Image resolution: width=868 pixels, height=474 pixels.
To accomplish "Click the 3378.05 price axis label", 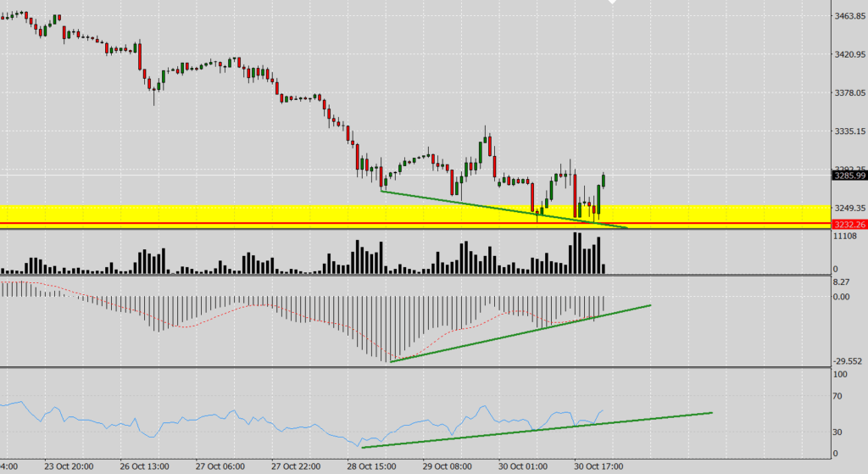I will point(849,93).
